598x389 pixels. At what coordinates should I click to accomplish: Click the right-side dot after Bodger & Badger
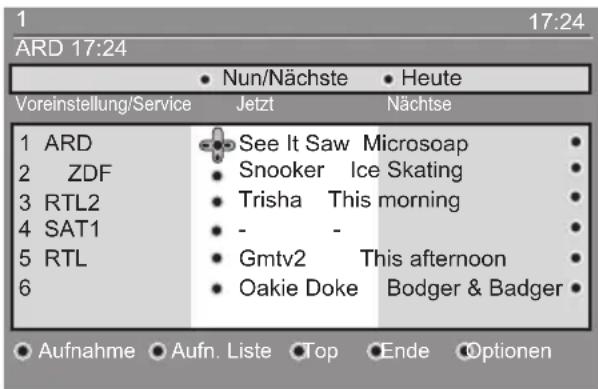pyautogui.click(x=576, y=288)
